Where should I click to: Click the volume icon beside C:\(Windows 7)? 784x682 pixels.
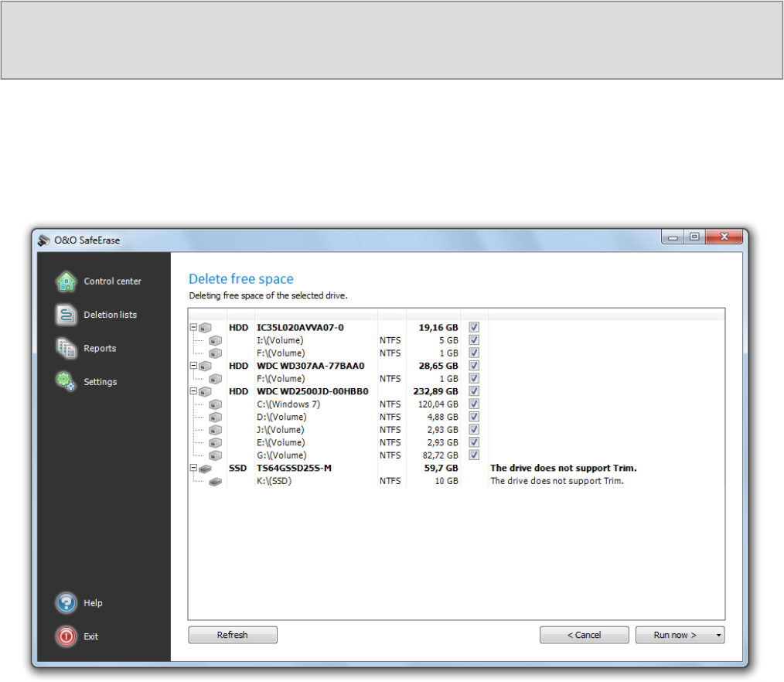215,404
